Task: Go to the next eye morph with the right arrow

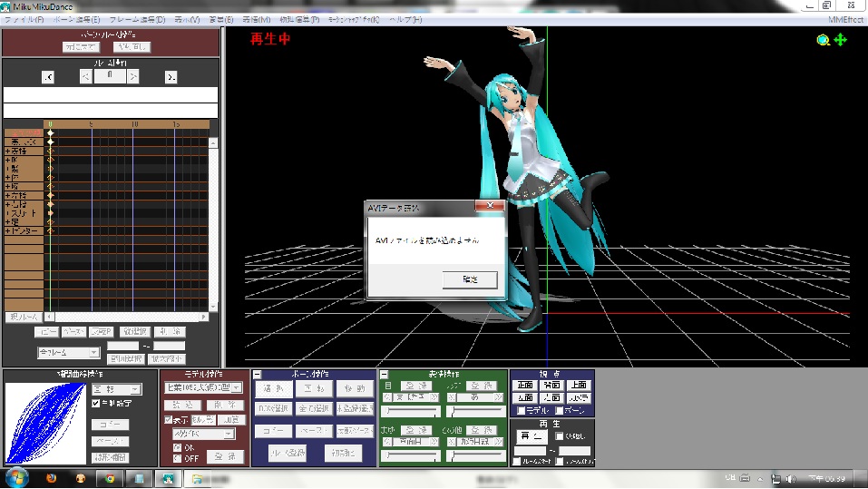Action: [434, 397]
